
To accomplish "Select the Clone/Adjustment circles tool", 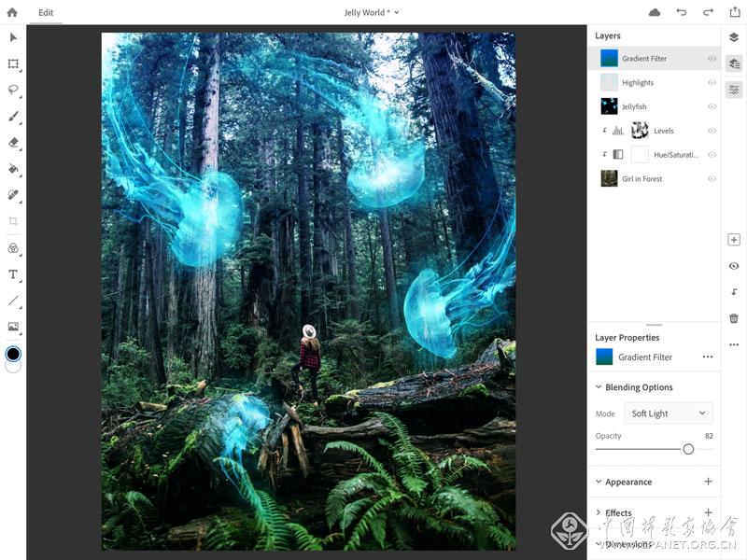I will [x=13, y=248].
